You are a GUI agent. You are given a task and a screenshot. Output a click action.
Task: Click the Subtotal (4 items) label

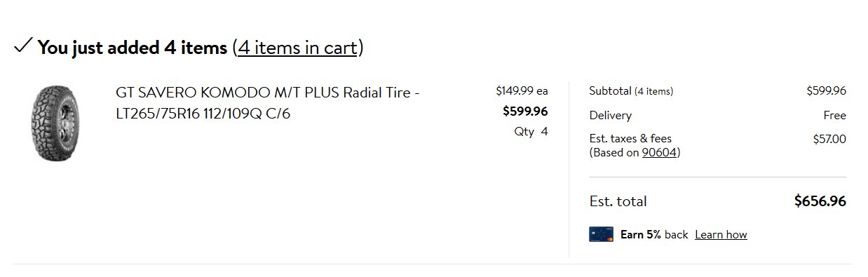click(631, 90)
